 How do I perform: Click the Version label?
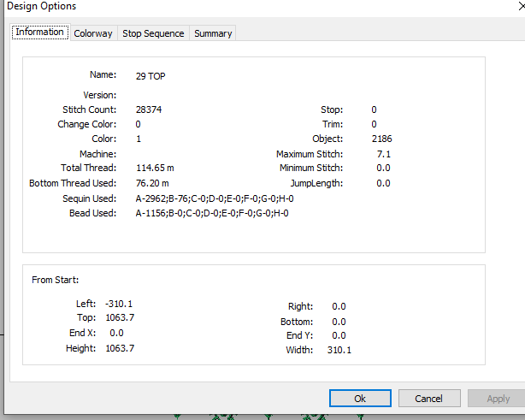tap(100, 95)
